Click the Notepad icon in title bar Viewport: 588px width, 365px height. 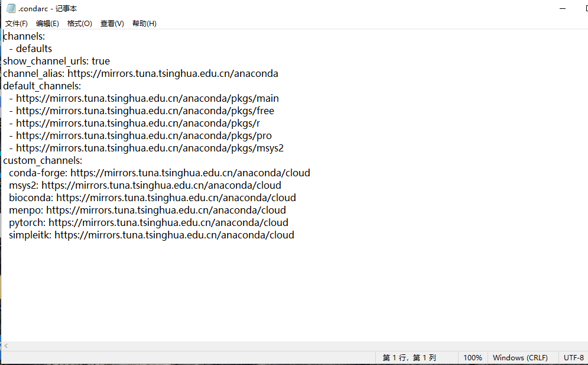[11, 8]
